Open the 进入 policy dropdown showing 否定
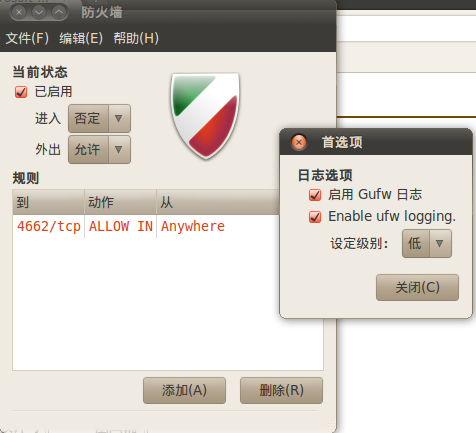 click(x=99, y=118)
